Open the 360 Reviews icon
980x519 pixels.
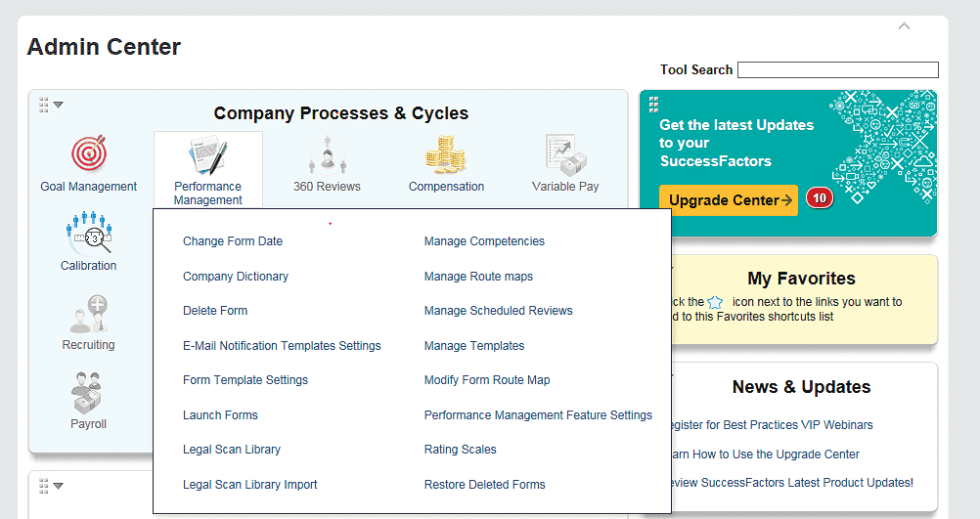327,155
